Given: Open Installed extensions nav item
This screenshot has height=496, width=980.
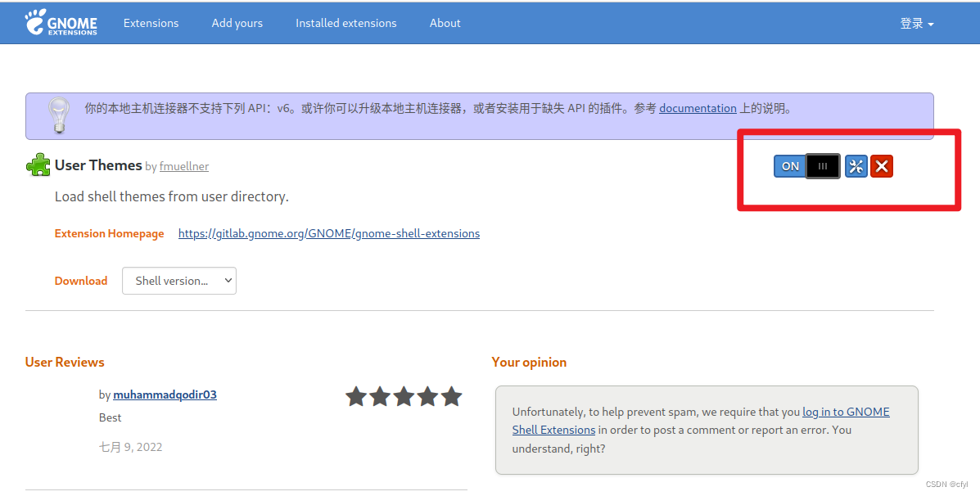Looking at the screenshot, I should (x=345, y=23).
